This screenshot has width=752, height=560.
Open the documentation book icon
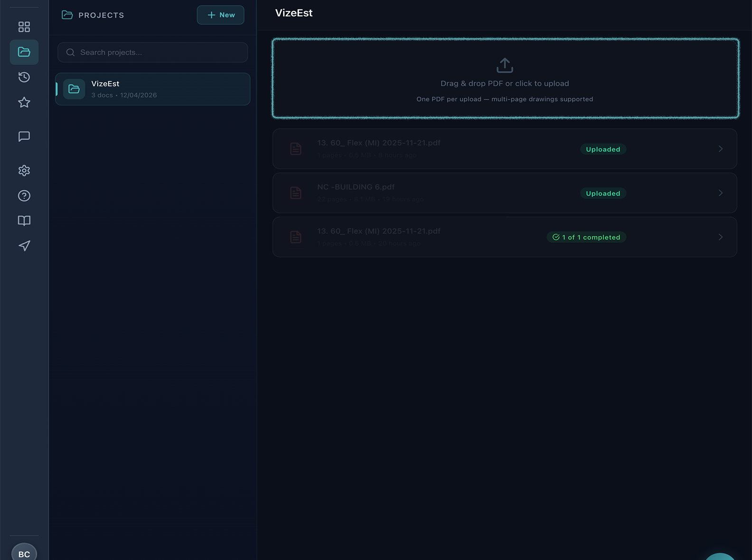tap(24, 221)
